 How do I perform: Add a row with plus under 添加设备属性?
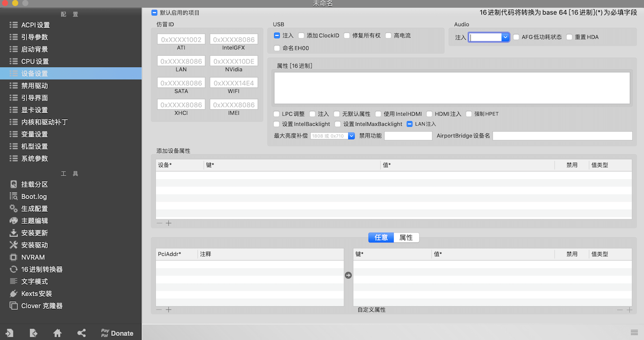click(x=169, y=223)
